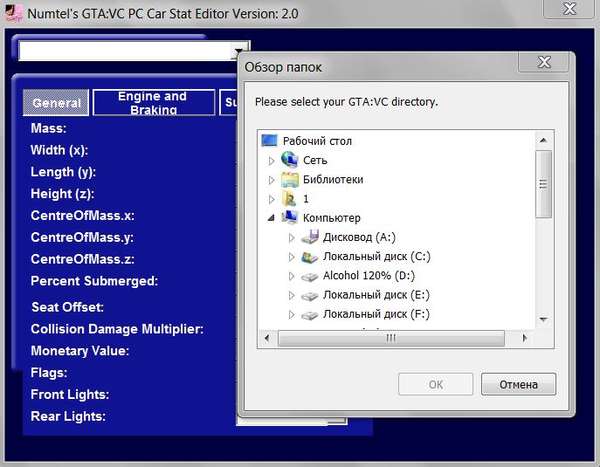
Task: Click the Alcohol 120% (D:) drive icon
Action: coord(310,276)
